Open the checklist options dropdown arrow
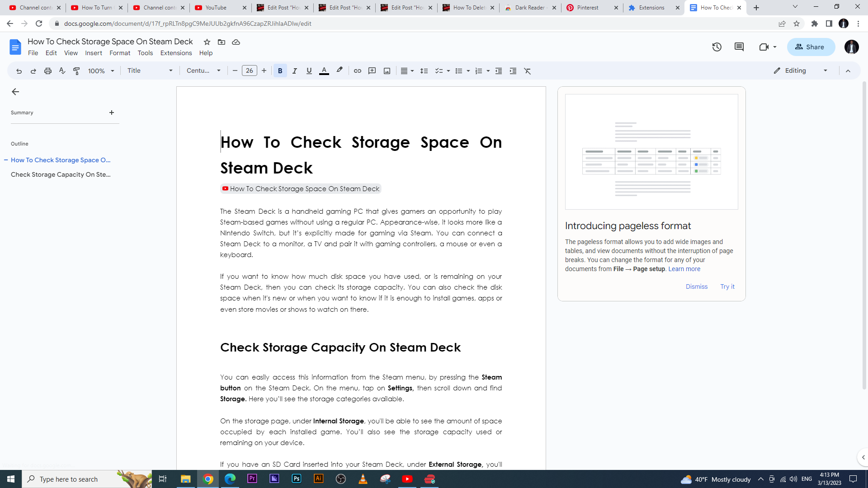The width and height of the screenshot is (868, 488). pos(448,71)
